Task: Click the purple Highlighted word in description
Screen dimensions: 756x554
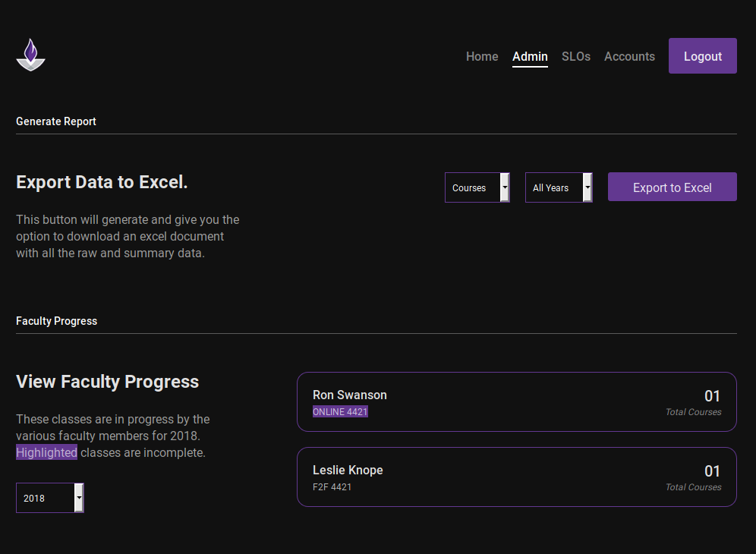Action: click(x=47, y=452)
